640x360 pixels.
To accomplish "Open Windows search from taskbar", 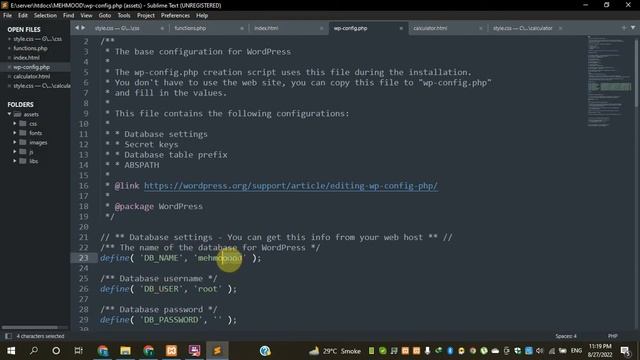I will [34, 351].
